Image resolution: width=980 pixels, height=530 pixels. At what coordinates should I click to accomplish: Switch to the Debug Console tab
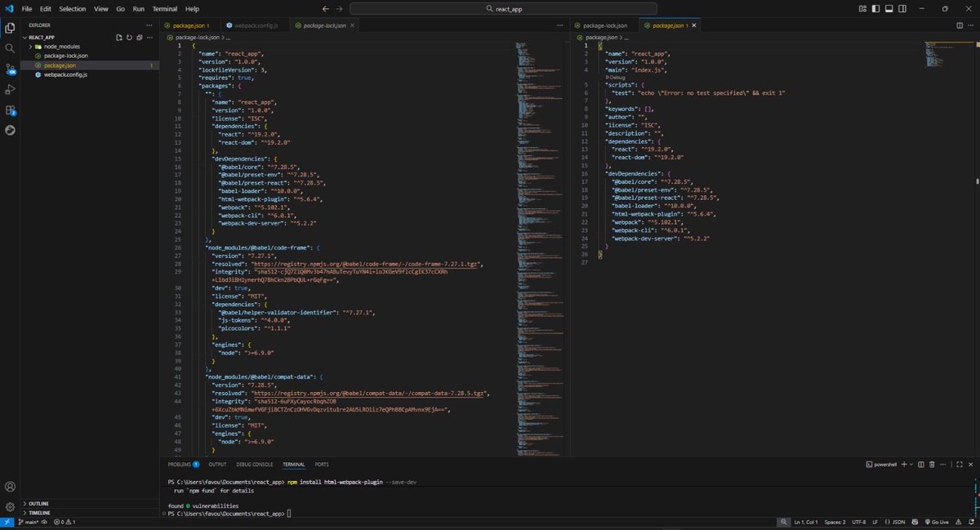click(255, 464)
